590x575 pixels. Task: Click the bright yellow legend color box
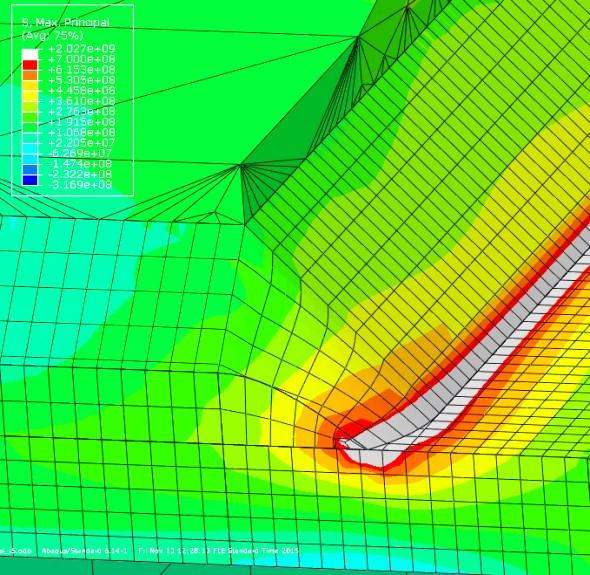pos(30,96)
